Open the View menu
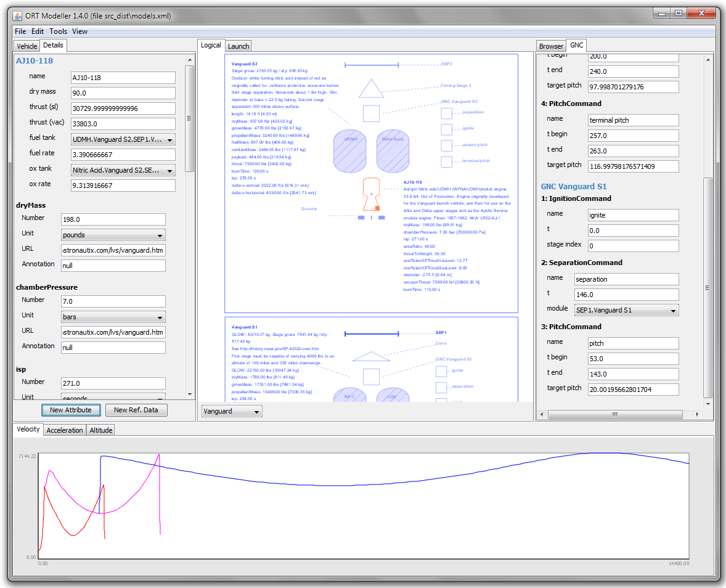This screenshot has height=588, width=726. point(79,31)
